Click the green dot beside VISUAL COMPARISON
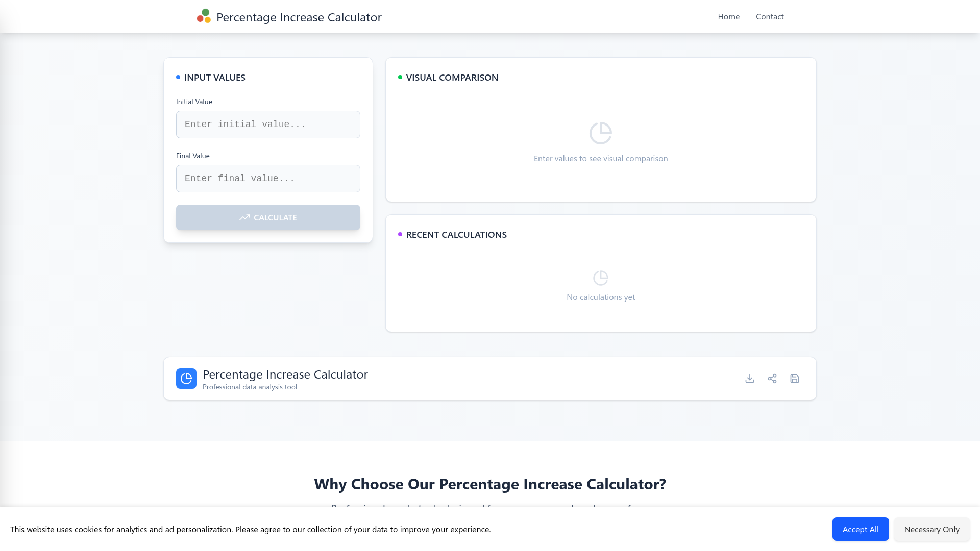 [400, 77]
